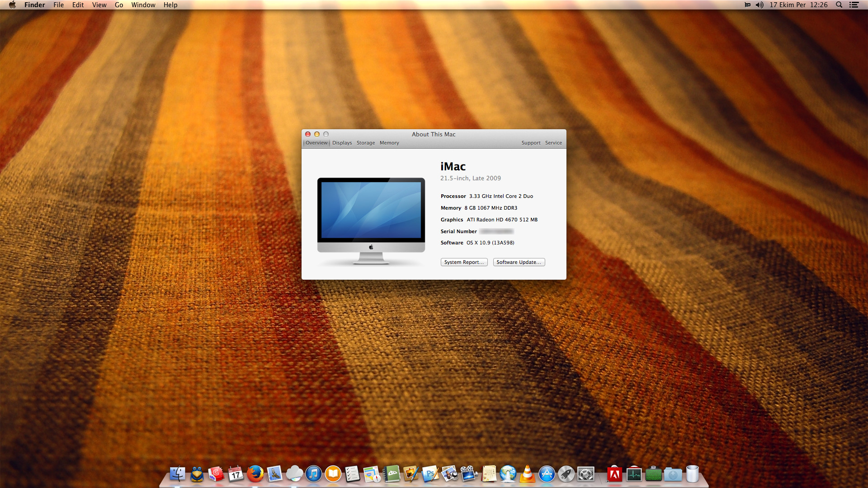Switch to the Memory tab
Viewport: 868px width, 488px height.
point(389,143)
